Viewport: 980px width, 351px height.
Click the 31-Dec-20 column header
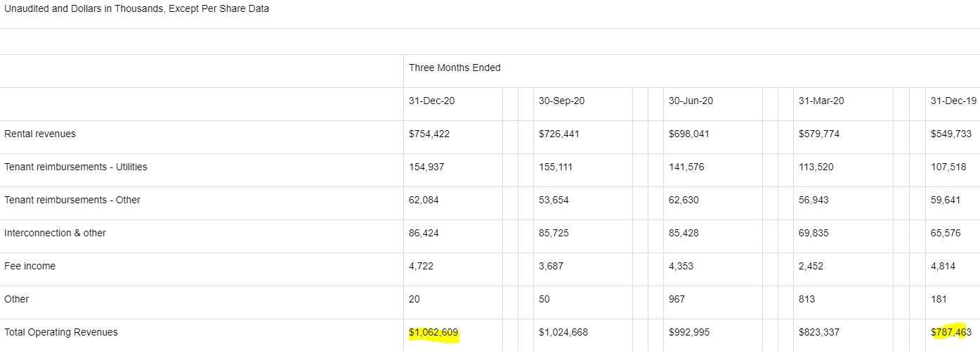pos(431,101)
